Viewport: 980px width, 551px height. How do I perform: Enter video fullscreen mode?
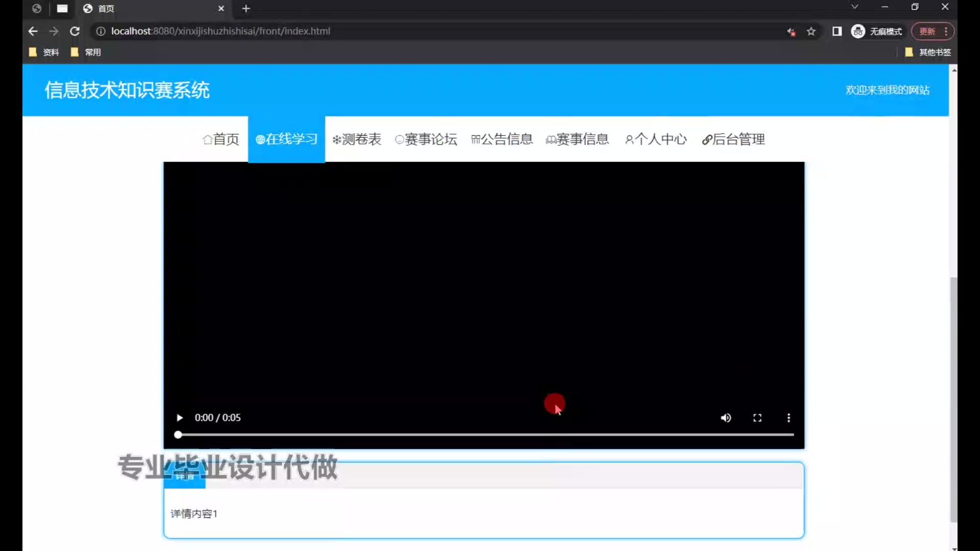pos(757,418)
